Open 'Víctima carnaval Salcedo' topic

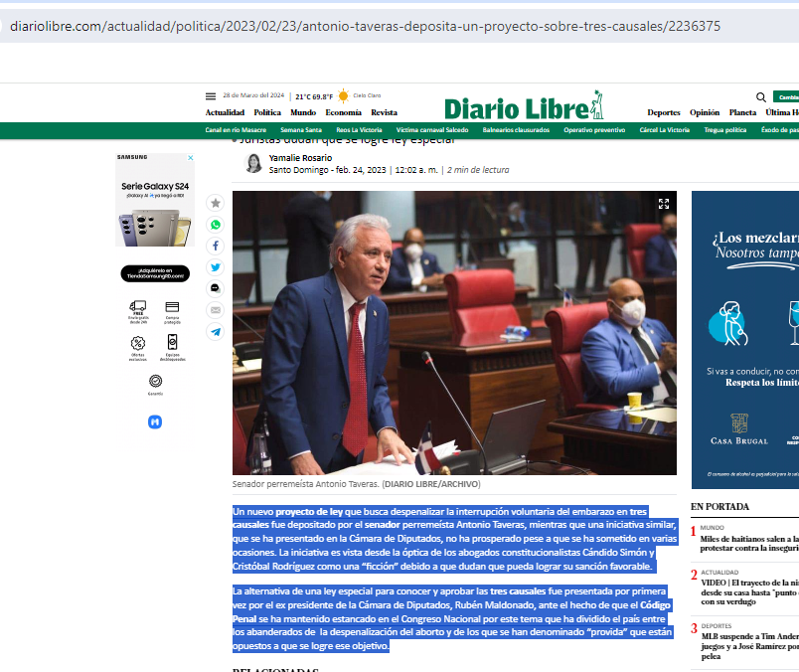pyautogui.click(x=432, y=130)
